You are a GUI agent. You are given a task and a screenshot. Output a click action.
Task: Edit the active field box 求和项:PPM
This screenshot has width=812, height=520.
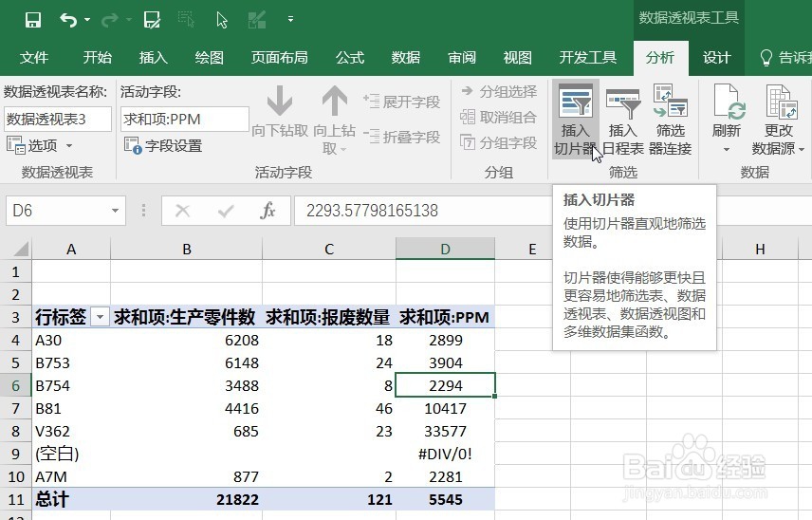point(184,120)
